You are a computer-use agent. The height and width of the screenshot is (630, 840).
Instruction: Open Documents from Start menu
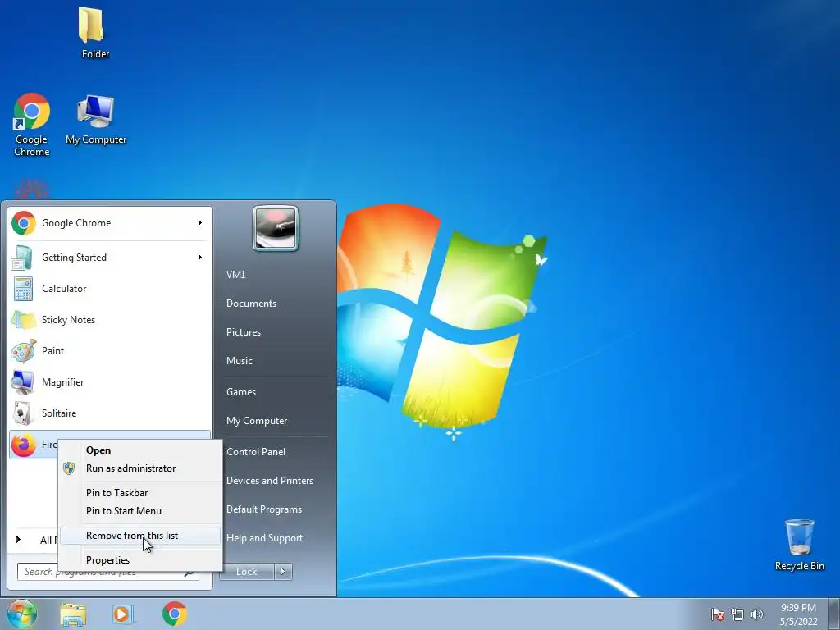(251, 304)
